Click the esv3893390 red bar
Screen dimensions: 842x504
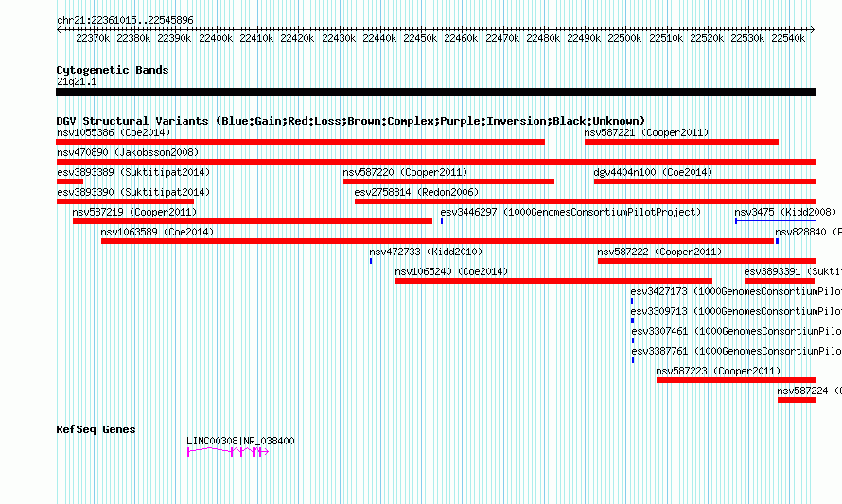tap(125, 201)
